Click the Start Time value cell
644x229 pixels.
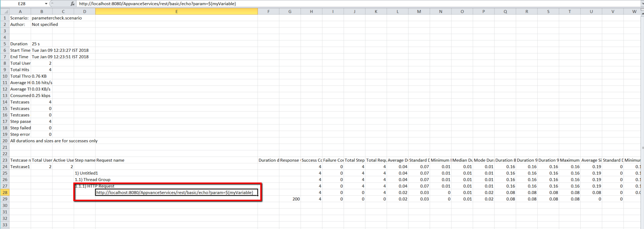pos(60,51)
